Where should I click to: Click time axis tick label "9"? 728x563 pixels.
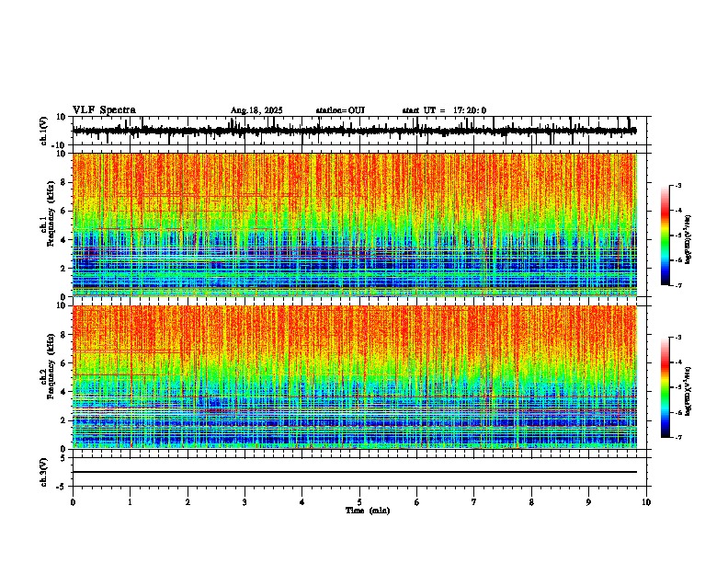588,502
